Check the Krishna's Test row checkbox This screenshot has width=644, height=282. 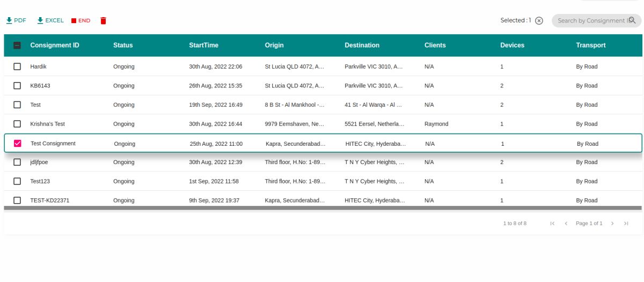[17, 124]
